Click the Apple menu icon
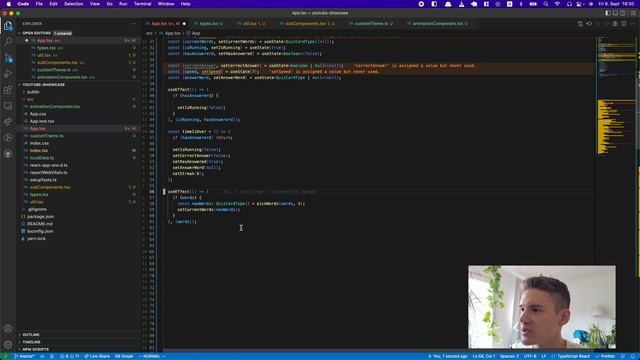Viewport: 640px width, 360px height. pyautogui.click(x=9, y=4)
